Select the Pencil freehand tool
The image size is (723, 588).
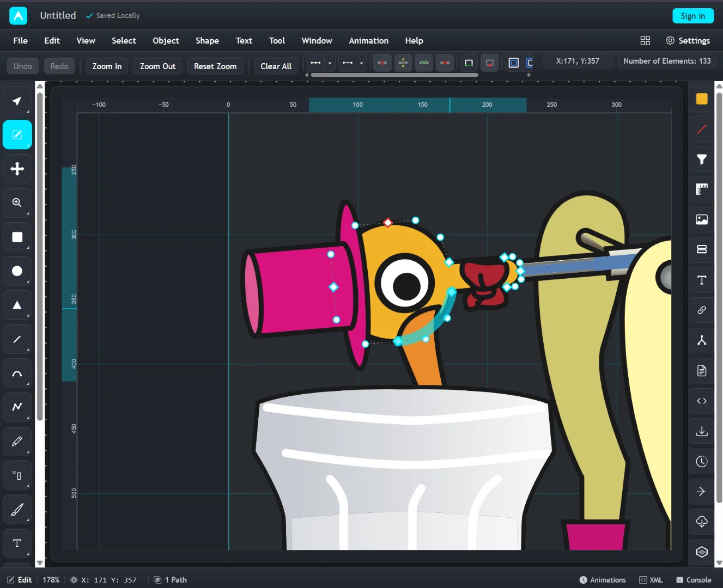click(x=17, y=441)
